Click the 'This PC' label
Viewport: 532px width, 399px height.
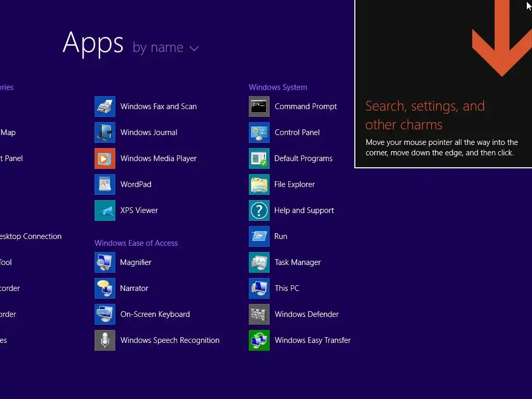coord(287,288)
